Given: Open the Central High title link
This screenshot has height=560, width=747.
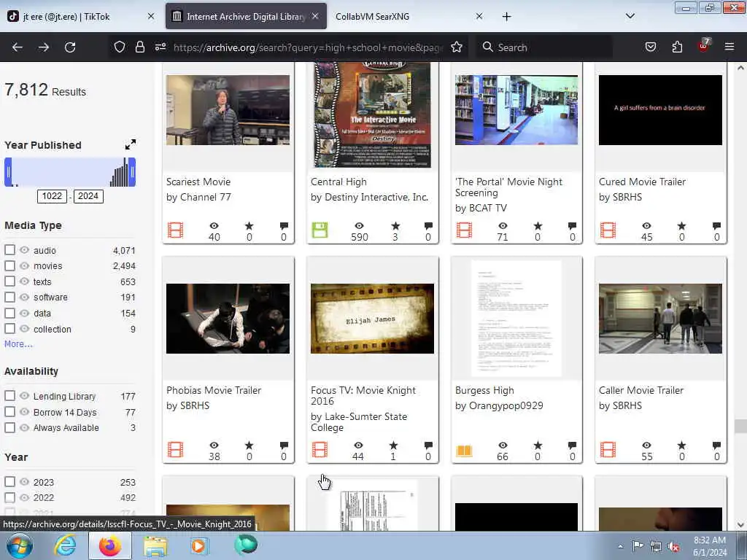Looking at the screenshot, I should pyautogui.click(x=338, y=182).
